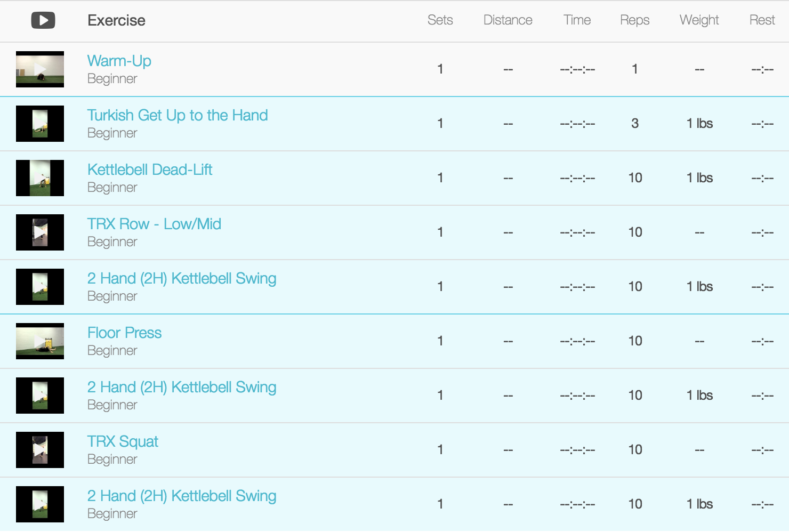Play the TRX Squat video thumbnail
Viewport: 789px width, 532px height.
40,450
